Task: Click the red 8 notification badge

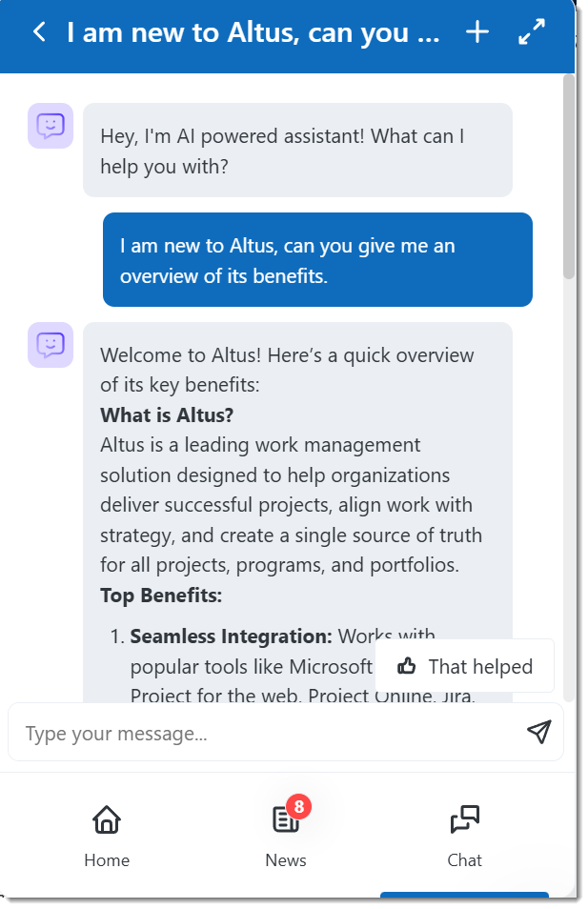Action: [298, 807]
